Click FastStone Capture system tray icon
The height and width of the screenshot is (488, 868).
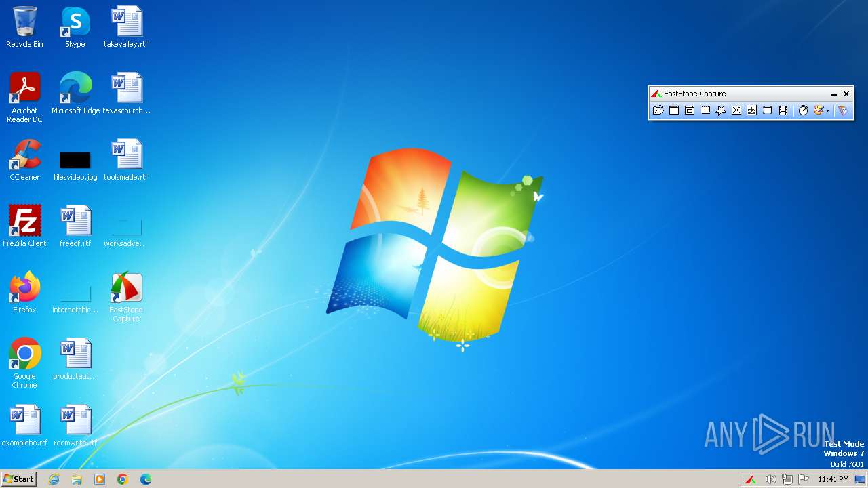pos(751,479)
